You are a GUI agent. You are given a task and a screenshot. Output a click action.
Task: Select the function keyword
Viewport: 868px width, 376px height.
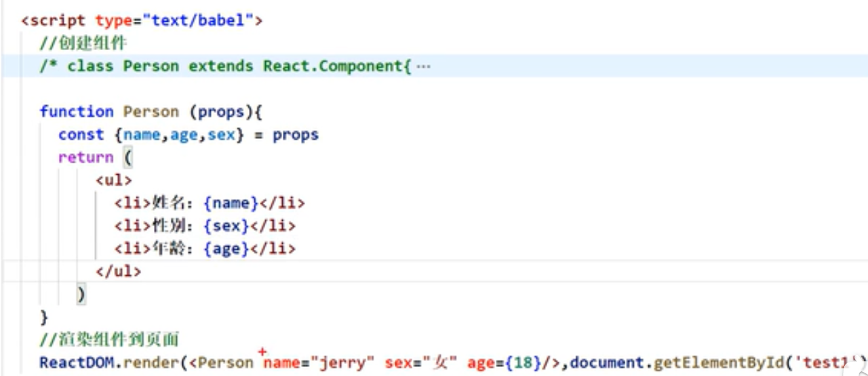coord(77,112)
